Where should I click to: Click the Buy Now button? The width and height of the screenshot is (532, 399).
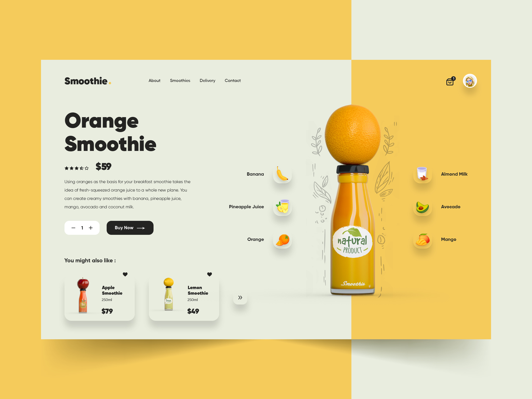(129, 227)
